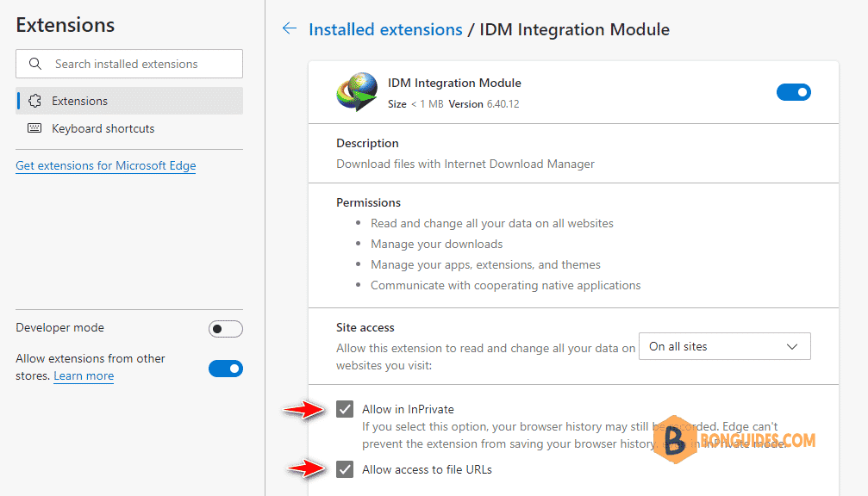The width and height of the screenshot is (868, 496).
Task: Click the back arrow beside Installed extensions
Action: pyautogui.click(x=290, y=28)
